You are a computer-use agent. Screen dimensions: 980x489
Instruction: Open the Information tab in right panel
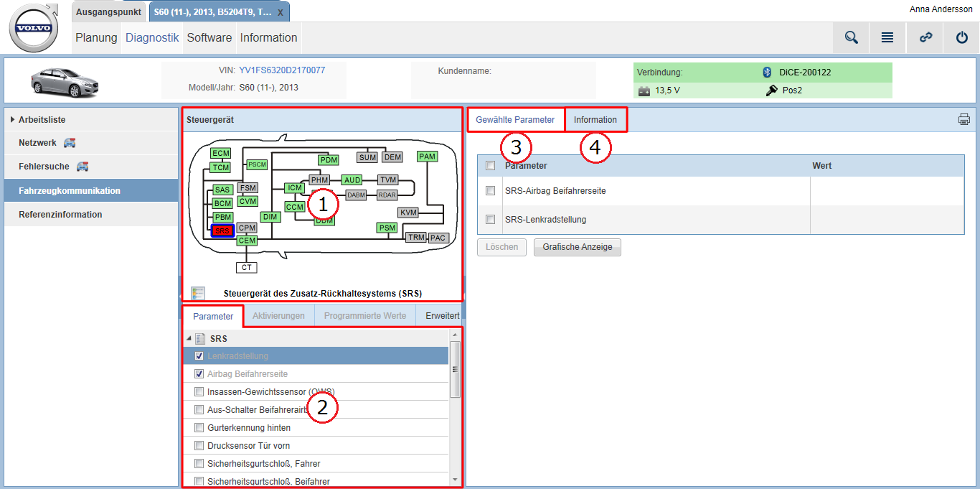coord(595,120)
